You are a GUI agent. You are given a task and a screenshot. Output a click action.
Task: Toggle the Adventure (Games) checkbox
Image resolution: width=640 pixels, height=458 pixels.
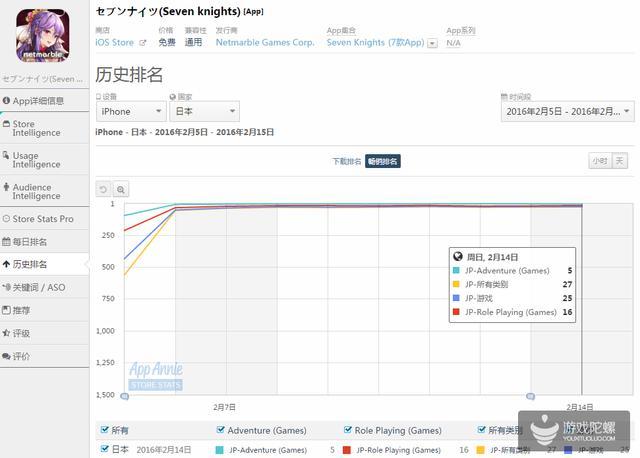(220, 429)
